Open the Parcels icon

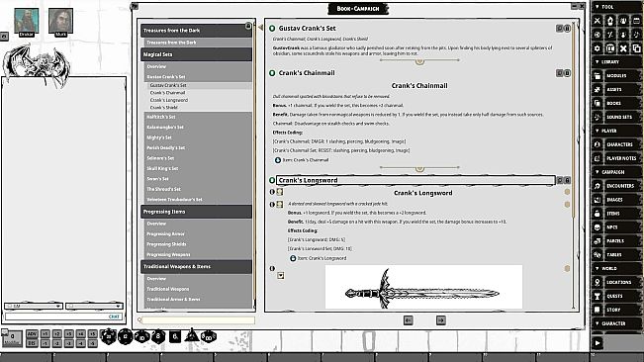tap(598, 241)
